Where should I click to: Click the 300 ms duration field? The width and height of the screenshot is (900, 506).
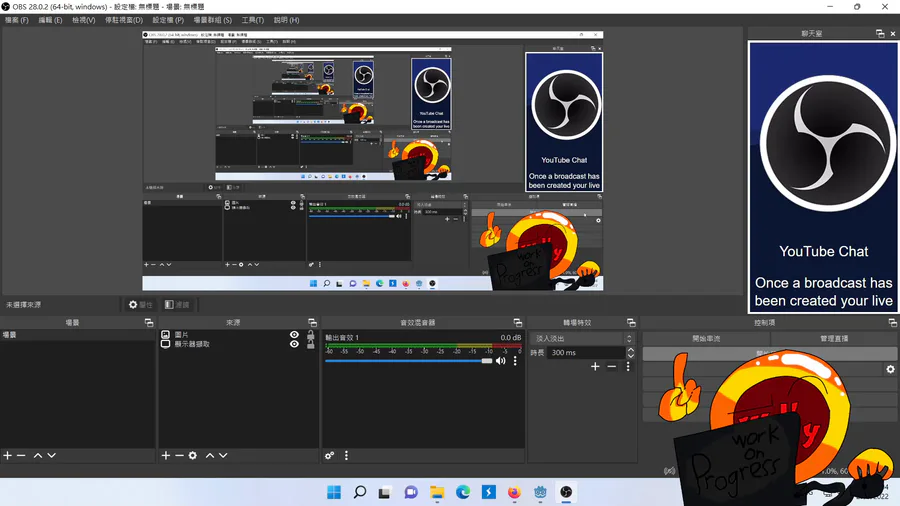[x=587, y=353]
